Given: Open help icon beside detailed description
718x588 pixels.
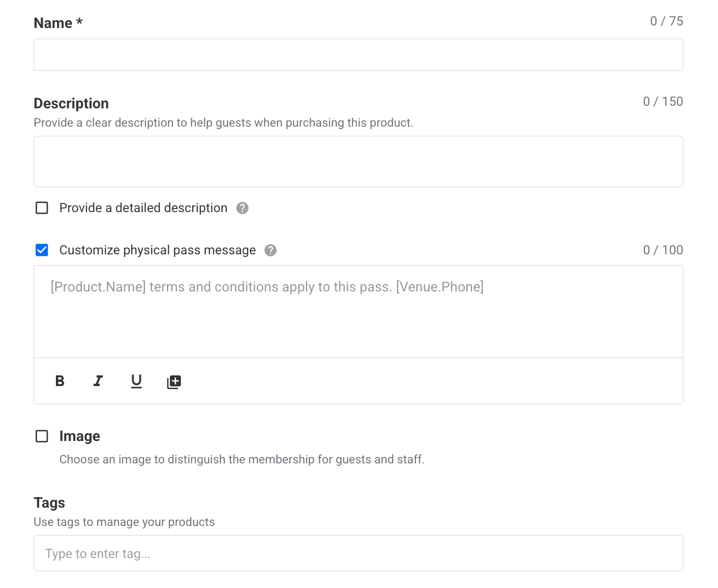Looking at the screenshot, I should click(x=243, y=208).
